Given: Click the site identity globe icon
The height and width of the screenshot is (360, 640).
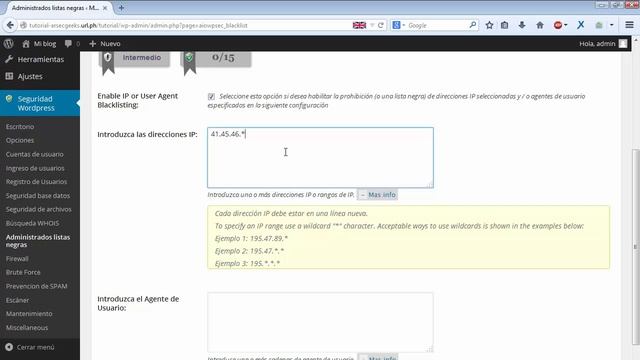Looking at the screenshot, I should [23, 25].
